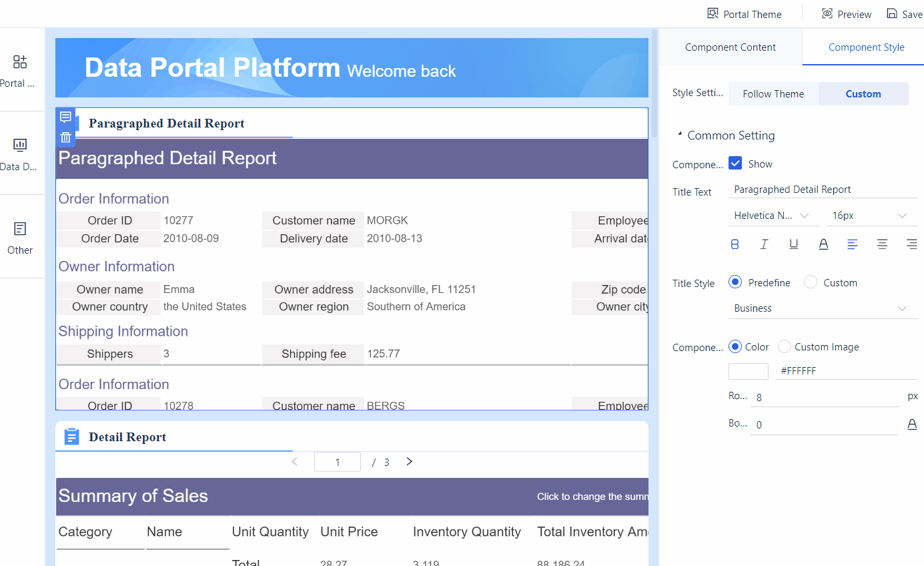Uncheck the Show component title checkbox
924x566 pixels.
coord(735,164)
